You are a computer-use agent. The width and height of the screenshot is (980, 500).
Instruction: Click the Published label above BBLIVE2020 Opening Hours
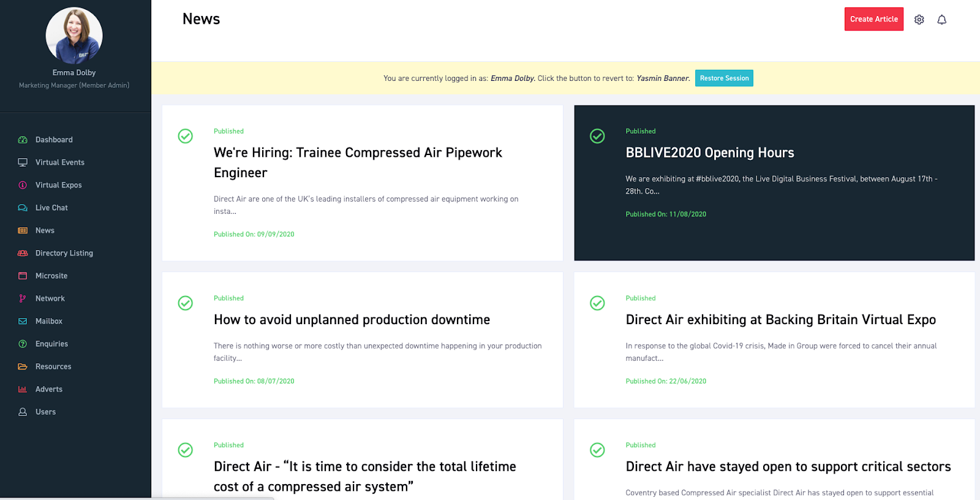click(x=641, y=131)
